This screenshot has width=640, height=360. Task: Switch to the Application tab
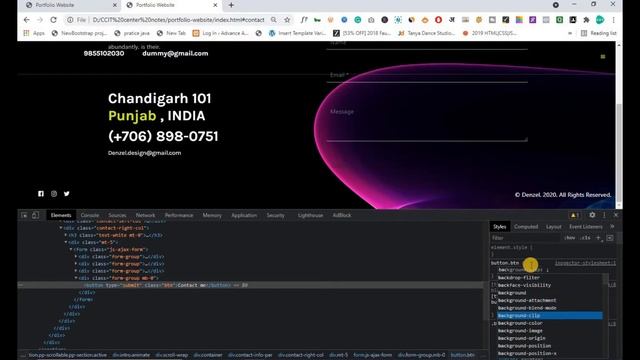click(x=244, y=215)
